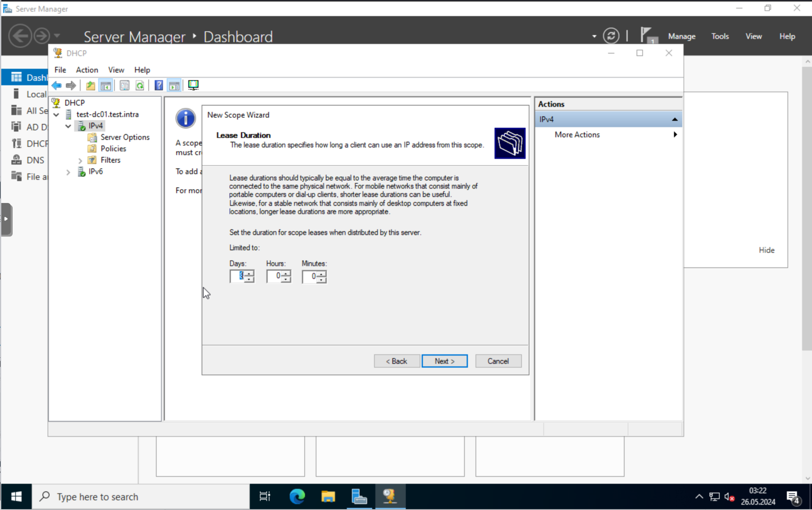Image resolution: width=812 pixels, height=510 pixels.
Task: Open Server Manager View menu
Action: pos(753,36)
